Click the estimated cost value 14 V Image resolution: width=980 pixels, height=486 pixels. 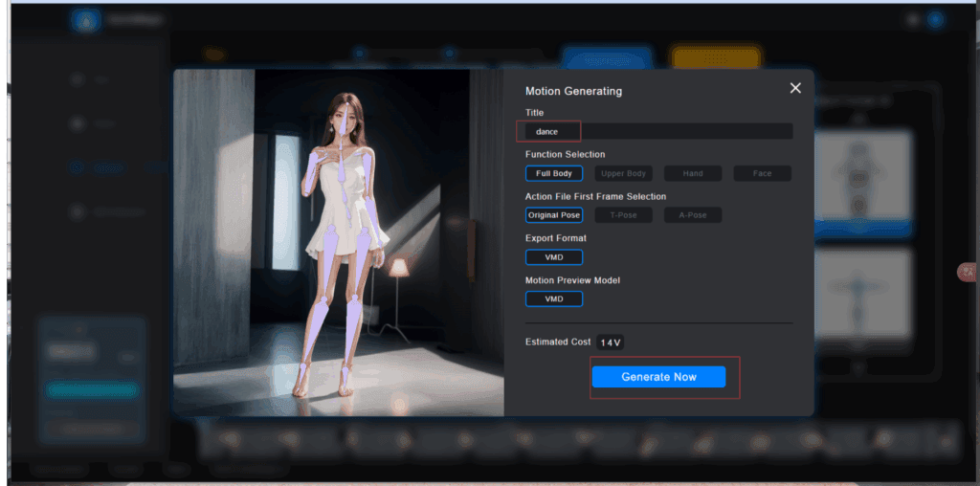(x=610, y=342)
